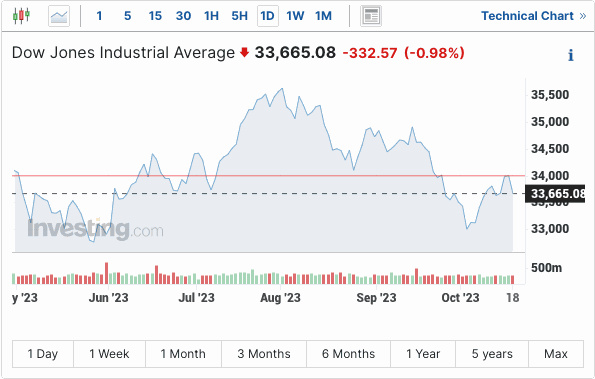Click the 34,000 axis label
The width and height of the screenshot is (595, 379).
[550, 176]
